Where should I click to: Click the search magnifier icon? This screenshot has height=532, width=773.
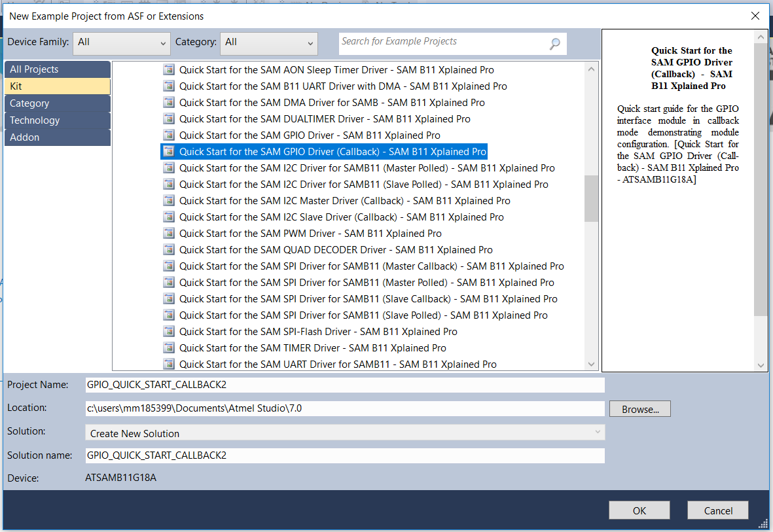point(554,44)
